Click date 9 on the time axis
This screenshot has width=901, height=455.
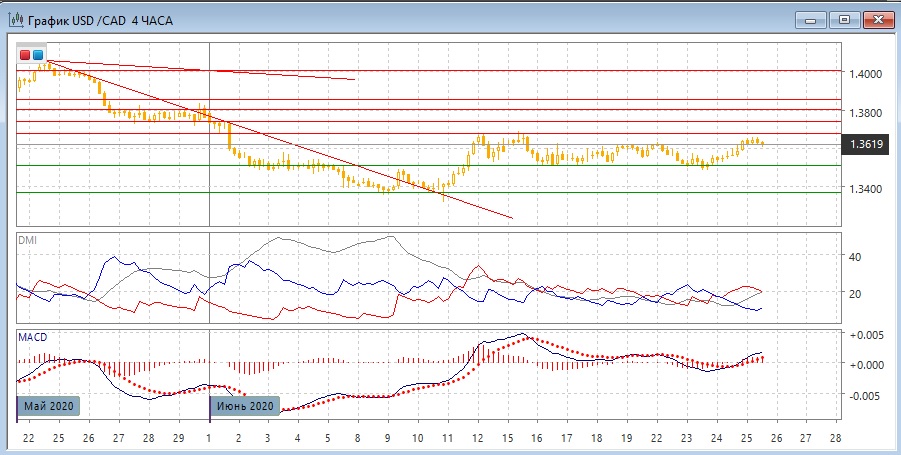388,439
